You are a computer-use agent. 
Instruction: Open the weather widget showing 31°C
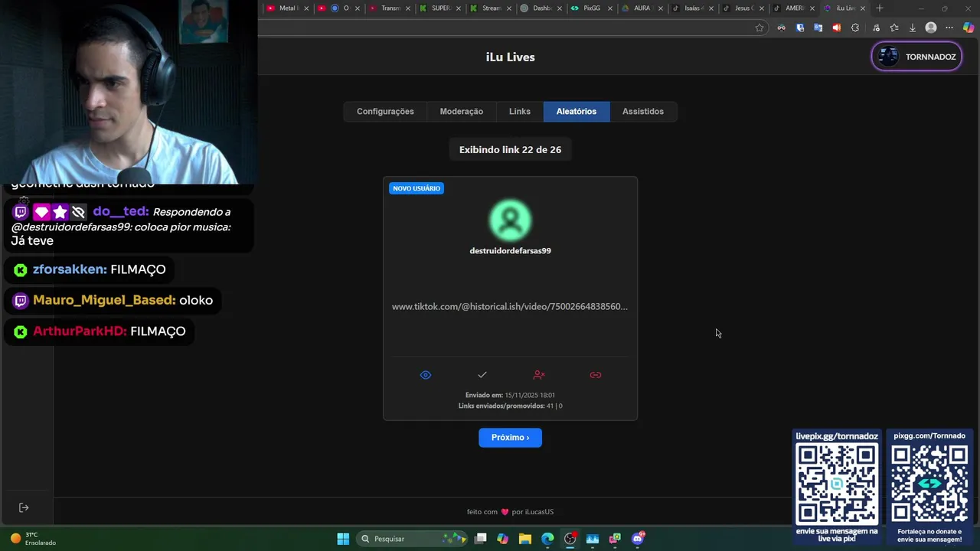tap(32, 539)
